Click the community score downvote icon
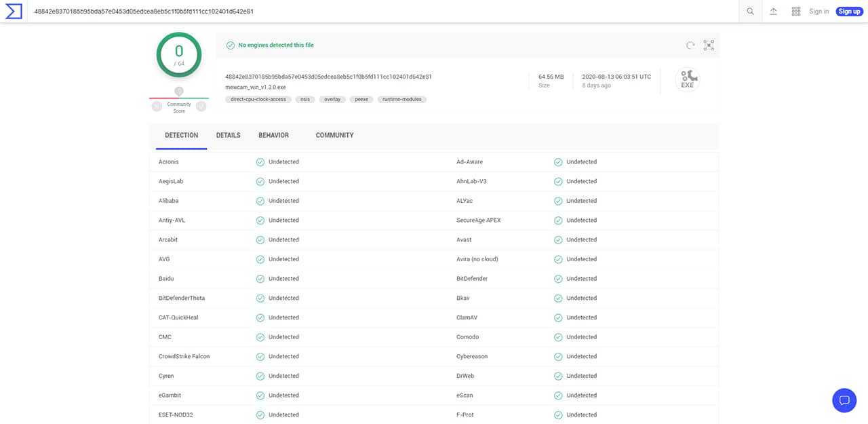The height and width of the screenshot is (424, 868). tap(157, 106)
